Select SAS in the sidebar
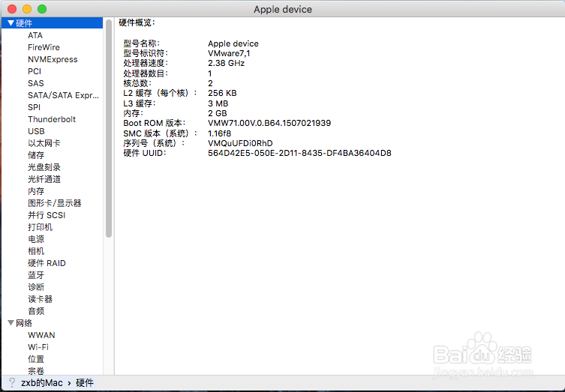This screenshot has width=565, height=392. pos(36,83)
